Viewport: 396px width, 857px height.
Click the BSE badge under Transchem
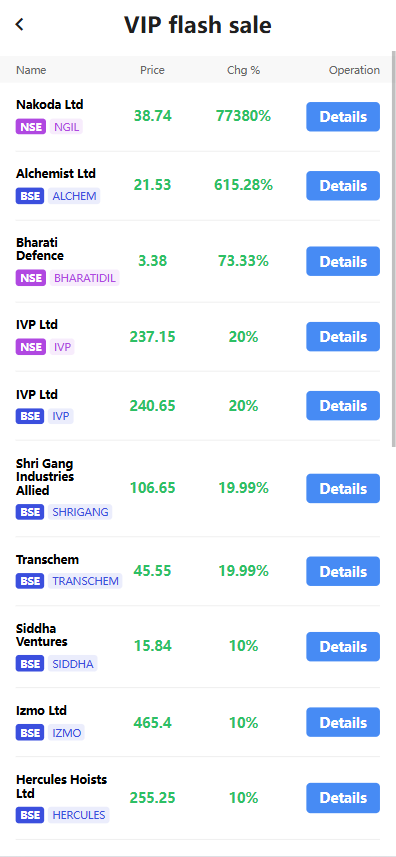point(30,581)
